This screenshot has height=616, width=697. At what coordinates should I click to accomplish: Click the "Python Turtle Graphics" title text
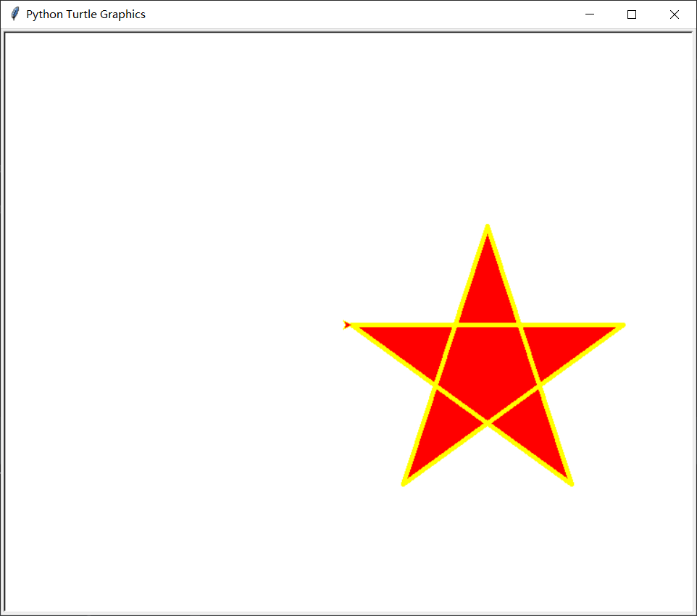(85, 14)
